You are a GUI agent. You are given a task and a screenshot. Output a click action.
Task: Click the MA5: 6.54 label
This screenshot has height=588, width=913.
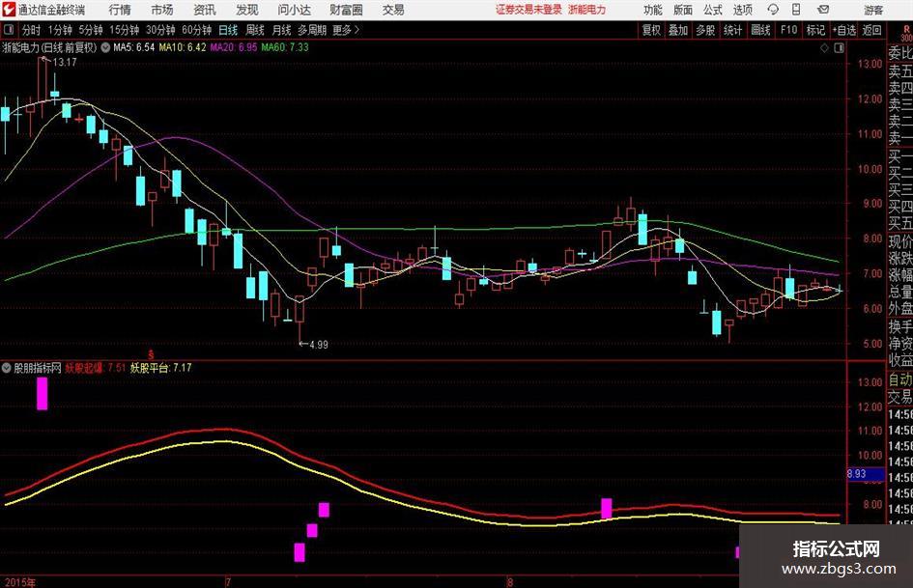coord(134,47)
